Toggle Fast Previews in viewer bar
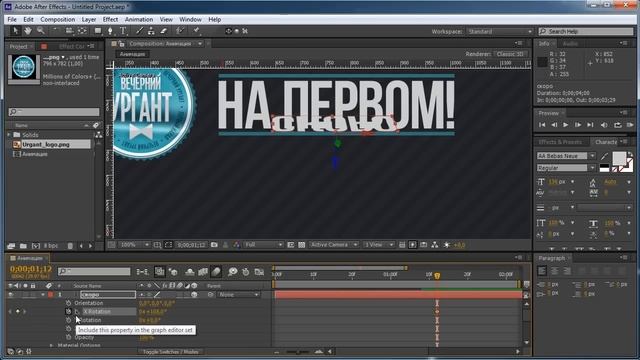Screen dimensions: 640x360 pyautogui.click(x=413, y=245)
